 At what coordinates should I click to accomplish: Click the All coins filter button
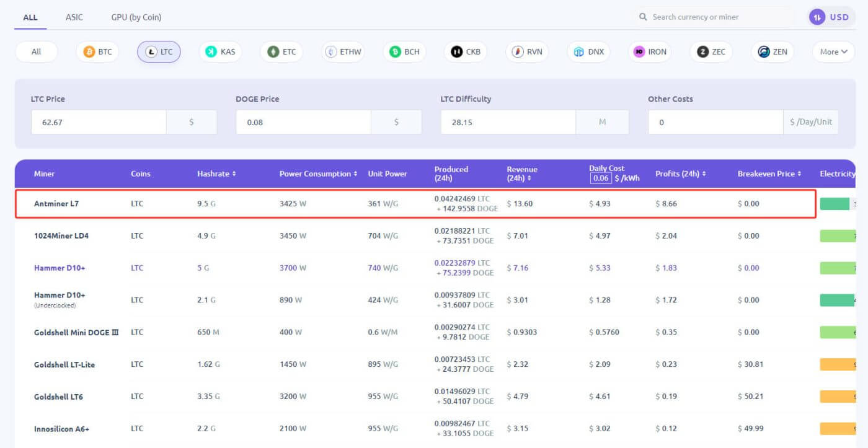[x=37, y=52]
